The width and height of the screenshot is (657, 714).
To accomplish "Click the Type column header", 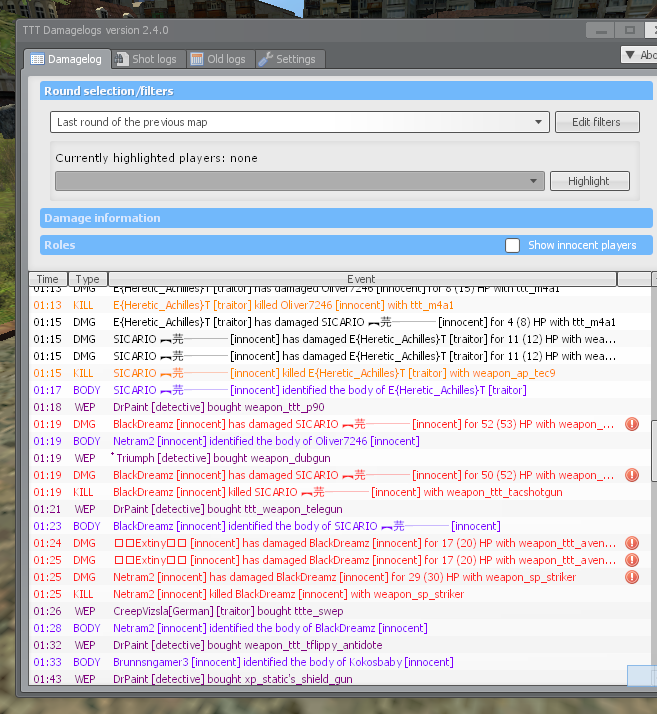I will (x=88, y=279).
